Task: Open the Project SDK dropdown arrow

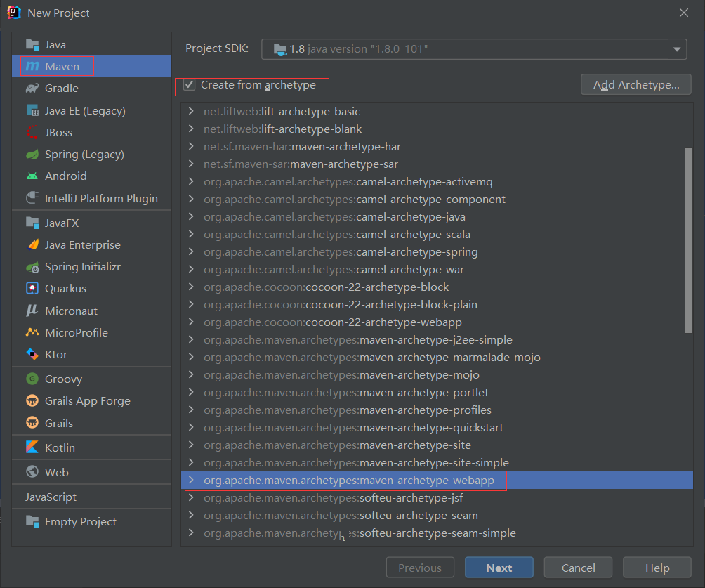Action: (x=677, y=49)
